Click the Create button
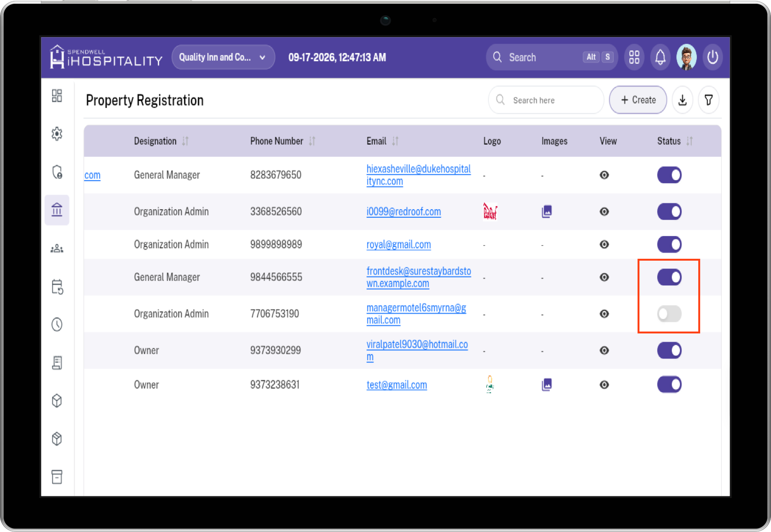Viewport: 771px width, 532px height. point(638,100)
